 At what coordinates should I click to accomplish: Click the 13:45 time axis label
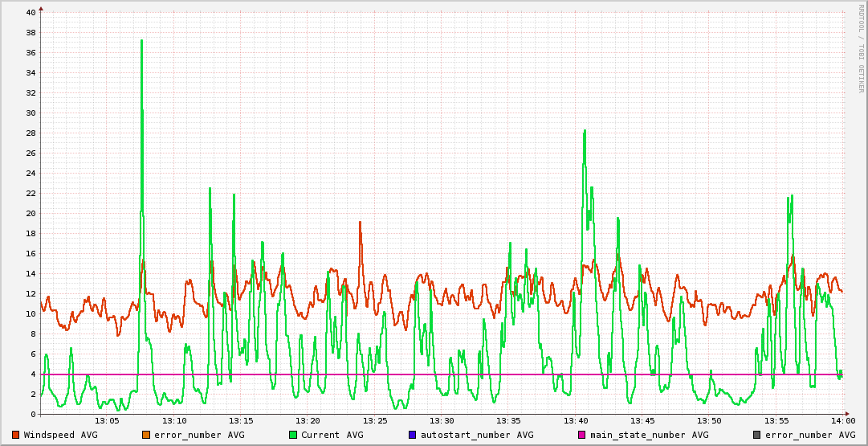[x=642, y=421]
